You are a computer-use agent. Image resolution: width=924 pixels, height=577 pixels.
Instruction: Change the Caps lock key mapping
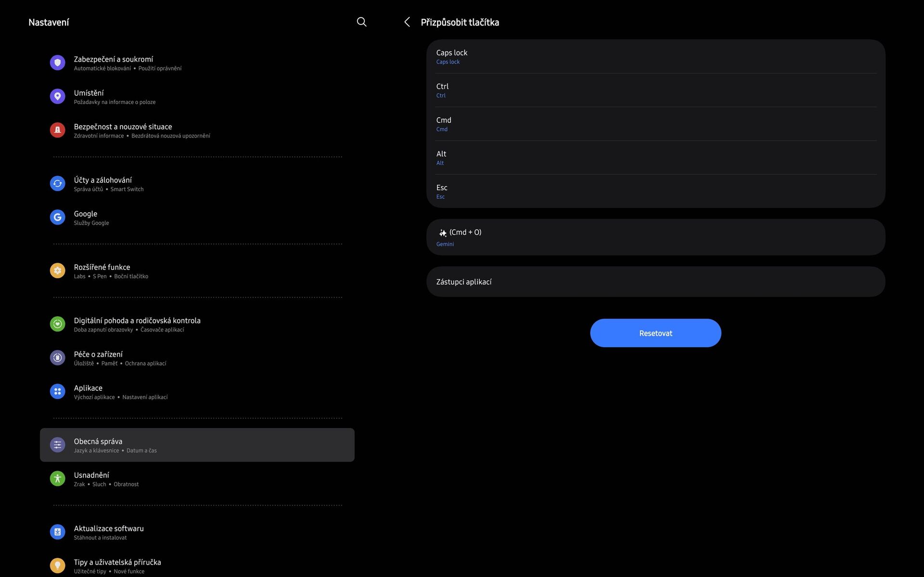655,57
